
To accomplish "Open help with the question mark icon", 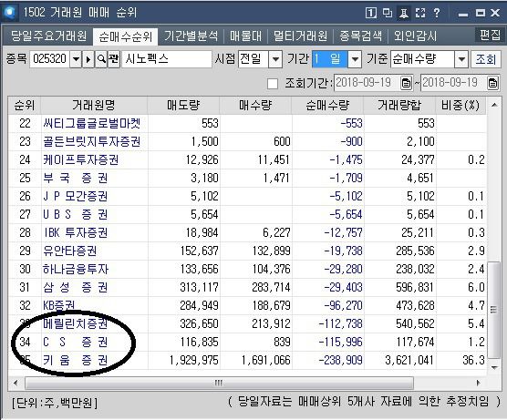I will 437,13.
